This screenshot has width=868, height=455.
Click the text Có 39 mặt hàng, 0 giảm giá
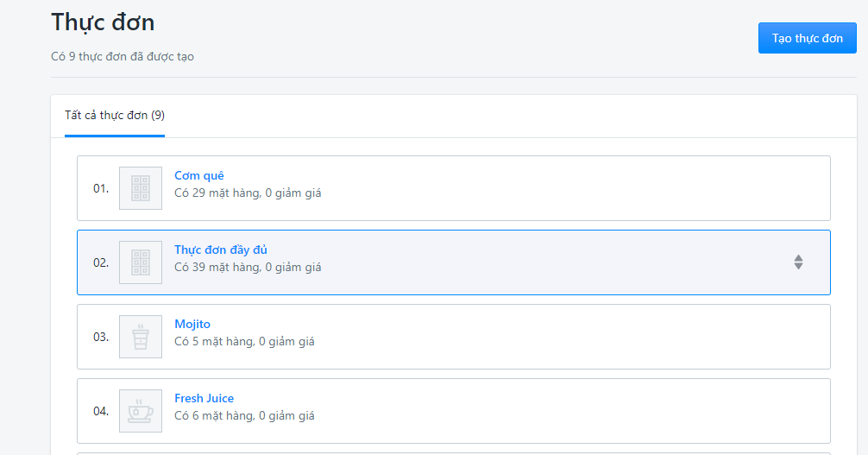(x=248, y=268)
